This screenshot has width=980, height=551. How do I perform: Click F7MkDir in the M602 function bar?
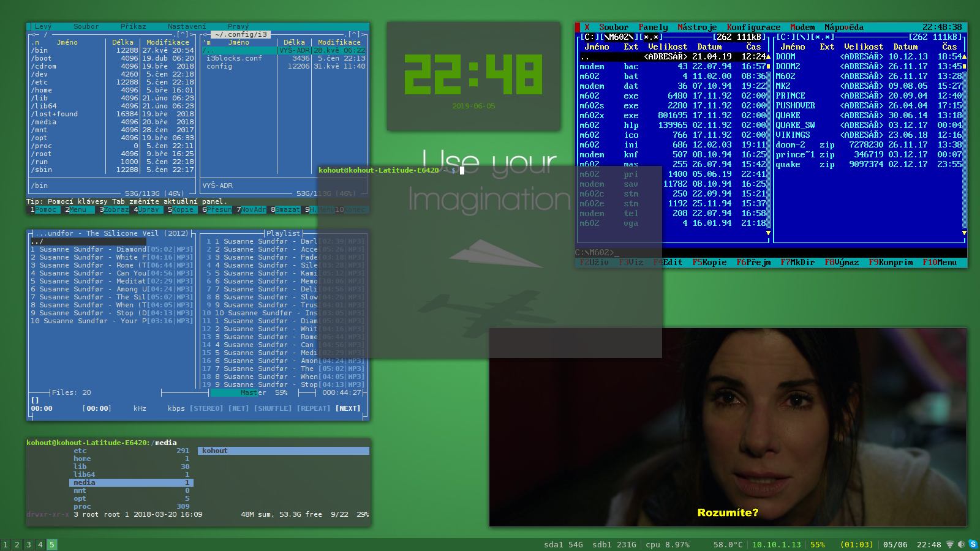[x=797, y=262]
